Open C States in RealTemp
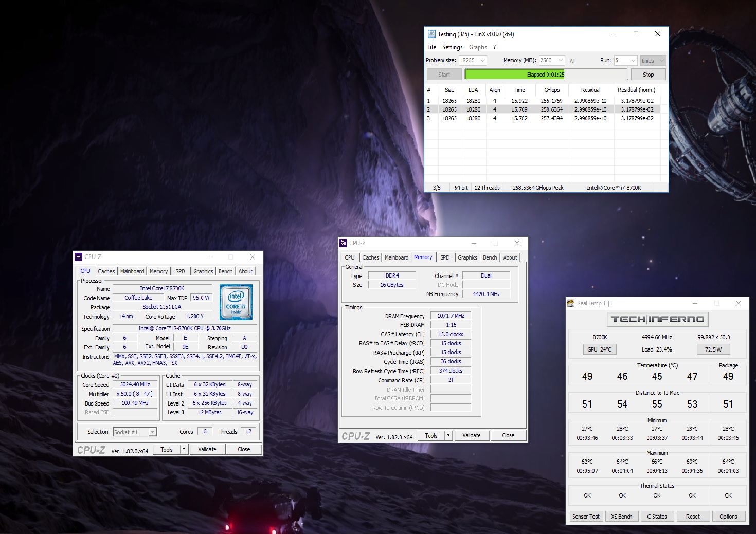 657,517
